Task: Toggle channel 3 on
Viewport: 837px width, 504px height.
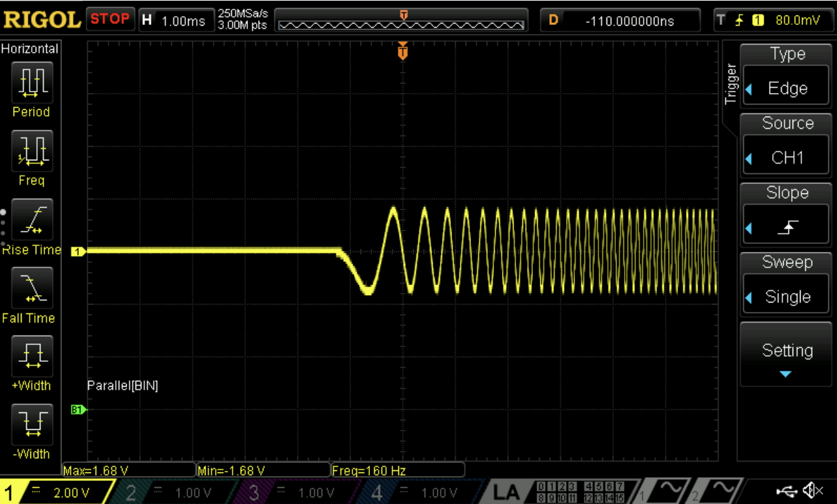Action: pyautogui.click(x=291, y=493)
